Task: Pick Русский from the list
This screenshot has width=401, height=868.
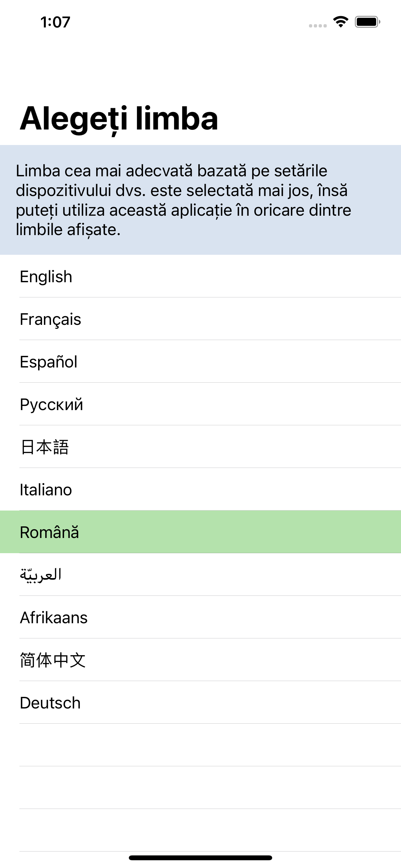Action: pyautogui.click(x=200, y=404)
